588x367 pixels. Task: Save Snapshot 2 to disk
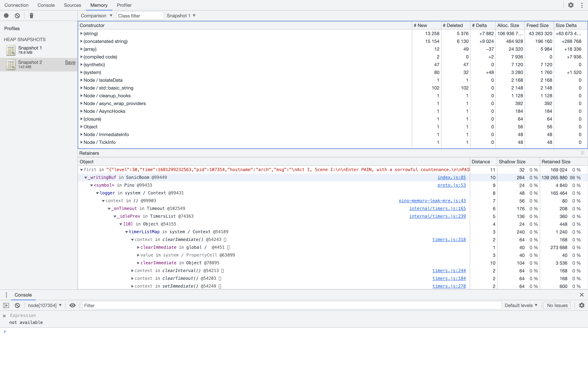pyautogui.click(x=70, y=62)
